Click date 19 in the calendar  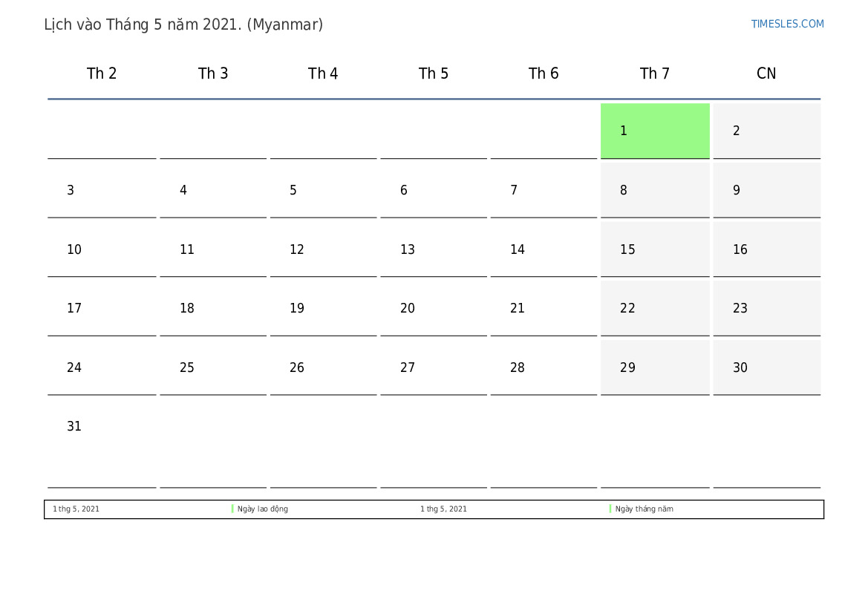click(x=323, y=308)
